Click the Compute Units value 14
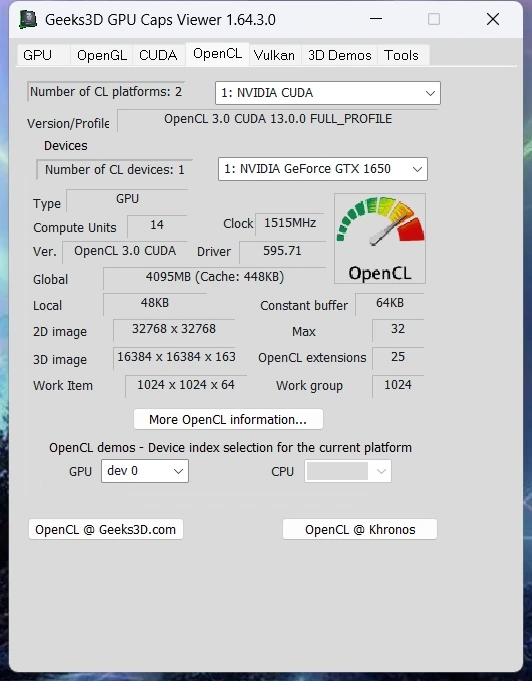 tap(157, 226)
